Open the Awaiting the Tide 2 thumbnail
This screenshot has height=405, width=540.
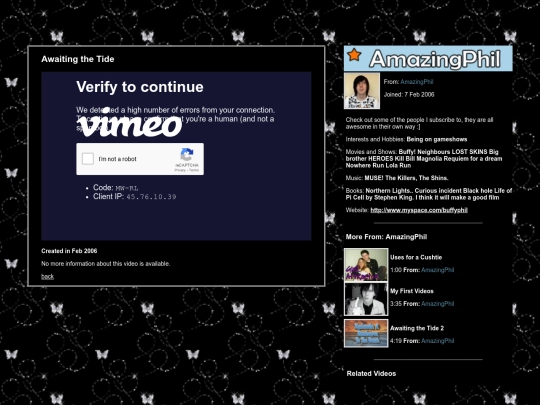366,333
